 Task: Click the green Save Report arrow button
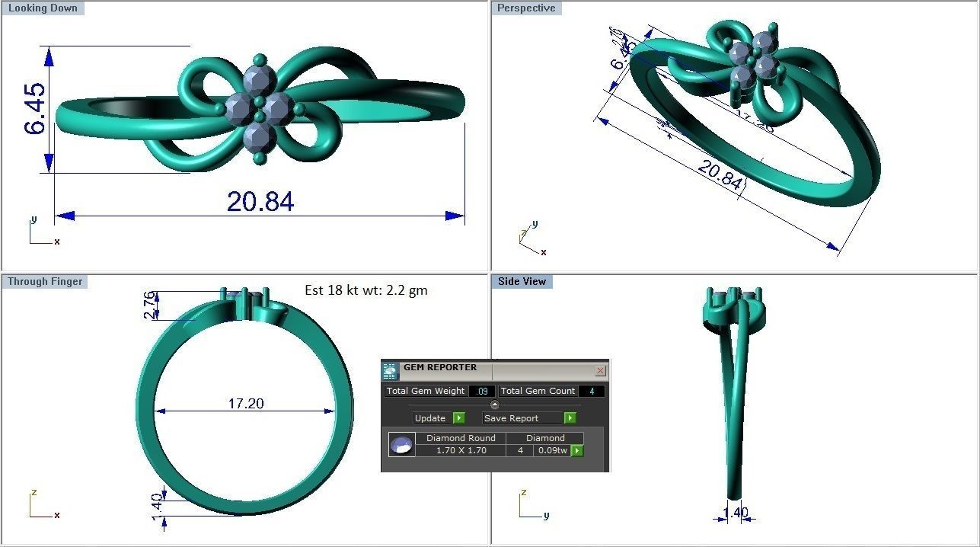[570, 418]
